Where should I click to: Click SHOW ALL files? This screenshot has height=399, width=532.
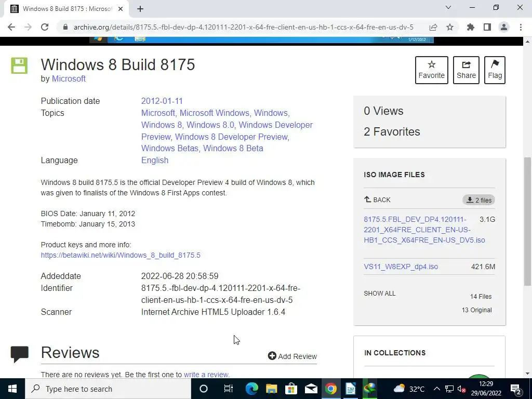pyautogui.click(x=380, y=294)
